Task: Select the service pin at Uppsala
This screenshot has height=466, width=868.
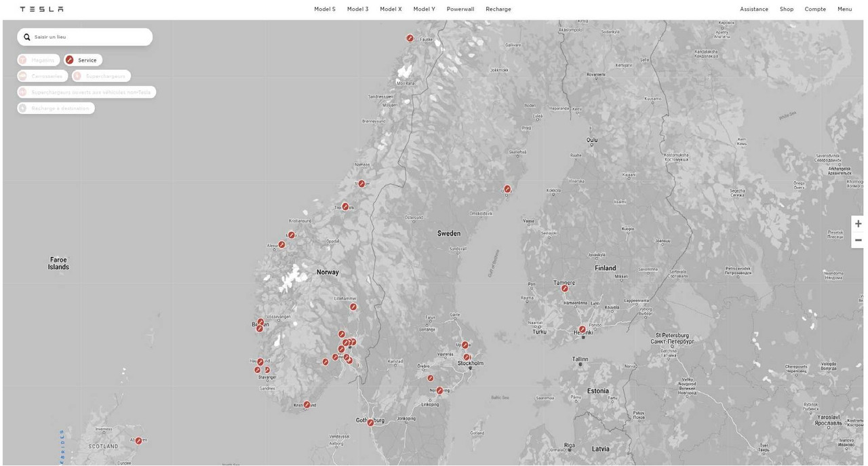Action: (465, 345)
